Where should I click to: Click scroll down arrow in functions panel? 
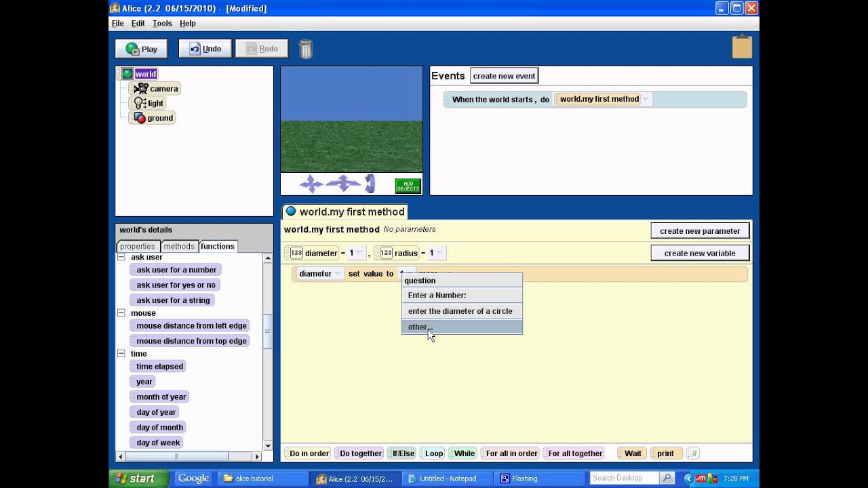pos(268,446)
